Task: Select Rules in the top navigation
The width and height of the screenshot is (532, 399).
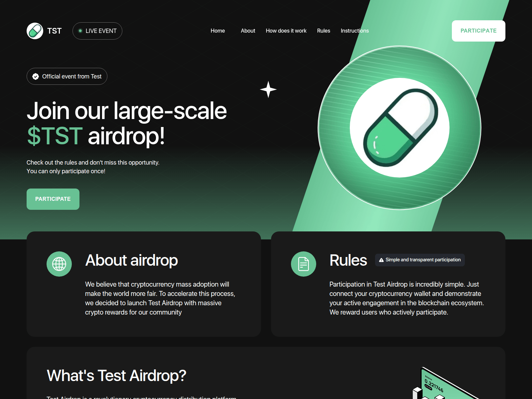Action: click(x=323, y=31)
